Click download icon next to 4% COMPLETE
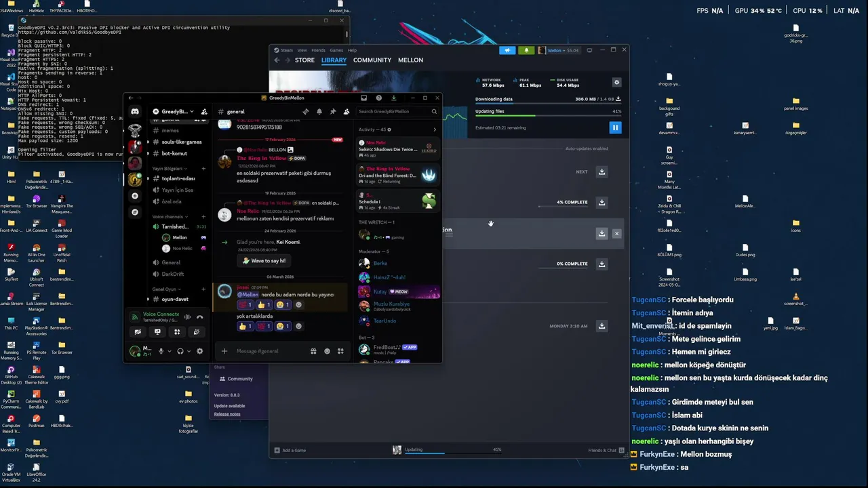Viewport: 868px width, 488px height. [x=601, y=202]
